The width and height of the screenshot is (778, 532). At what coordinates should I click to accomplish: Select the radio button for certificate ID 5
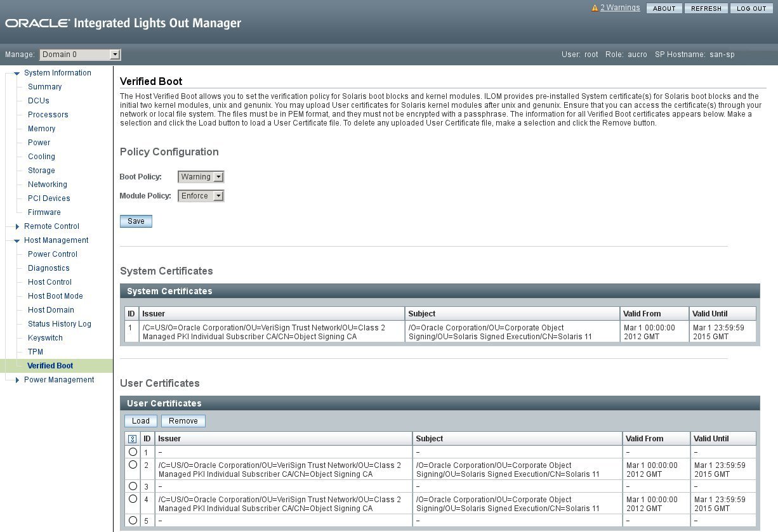point(133,520)
